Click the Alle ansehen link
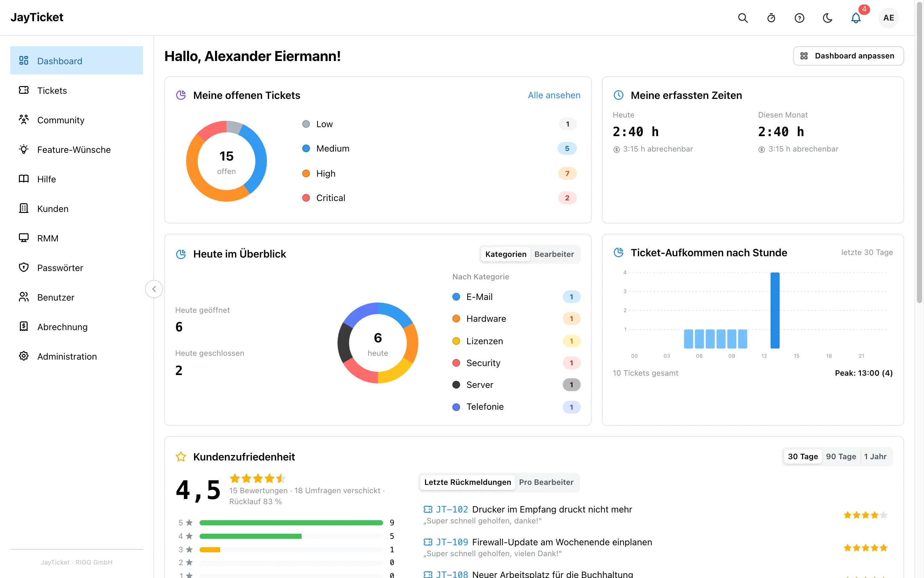Viewport: 924px width, 578px height. point(554,95)
